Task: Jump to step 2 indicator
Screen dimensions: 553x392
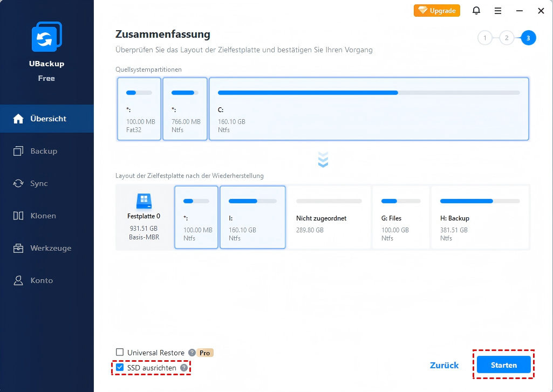Action: click(x=507, y=38)
